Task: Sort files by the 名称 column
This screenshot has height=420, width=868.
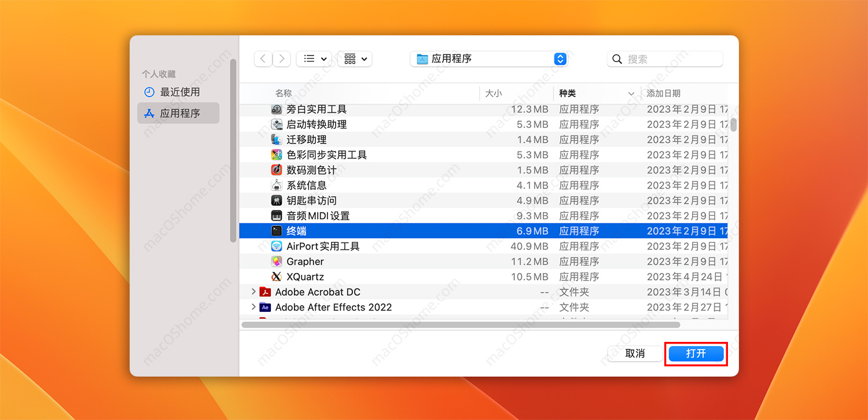Action: 284,93
